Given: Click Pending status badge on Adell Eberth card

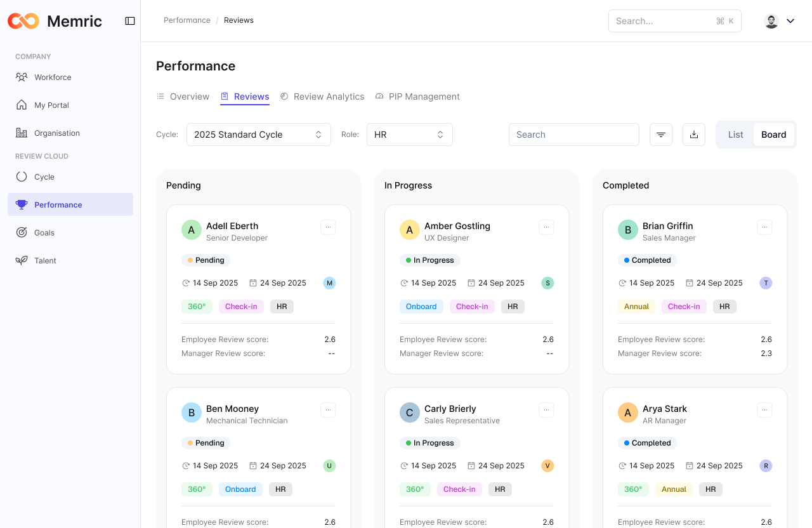Looking at the screenshot, I should click(206, 260).
